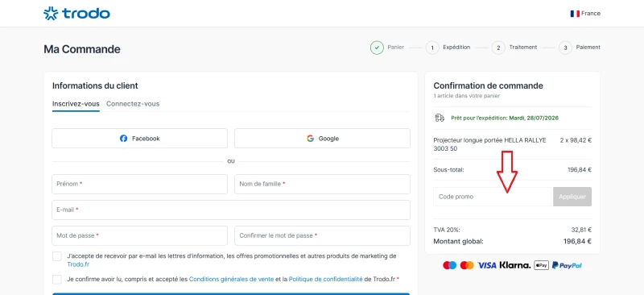Check the terms and privacy confirmation box
The image size is (644, 295).
[57, 280]
